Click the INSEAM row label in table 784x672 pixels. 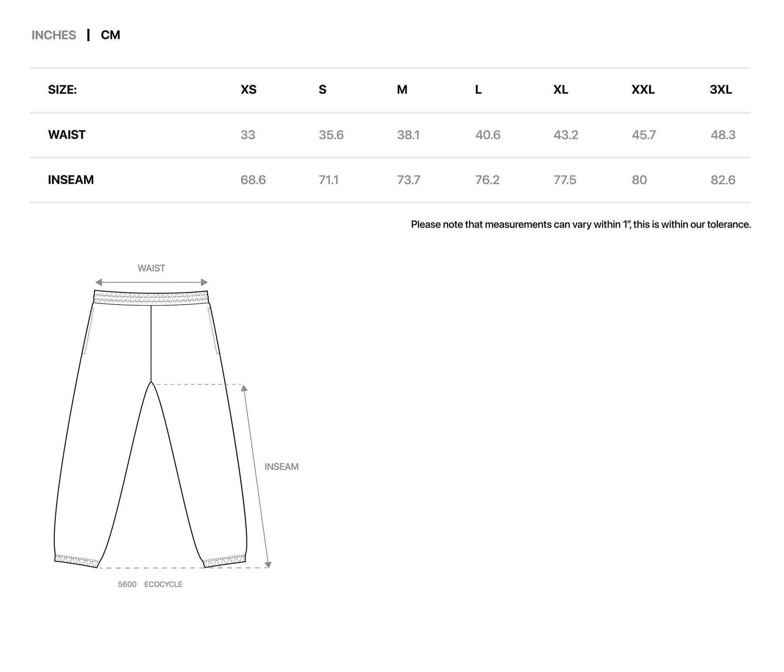pos(71,180)
